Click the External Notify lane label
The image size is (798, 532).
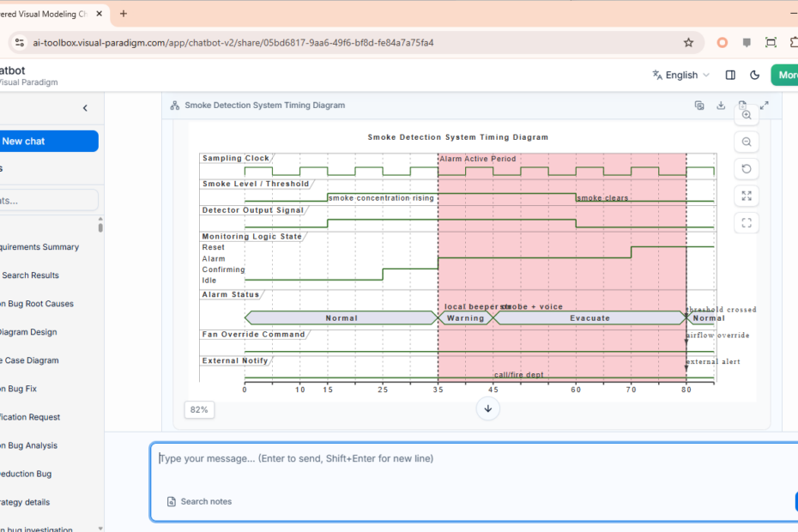tap(235, 361)
